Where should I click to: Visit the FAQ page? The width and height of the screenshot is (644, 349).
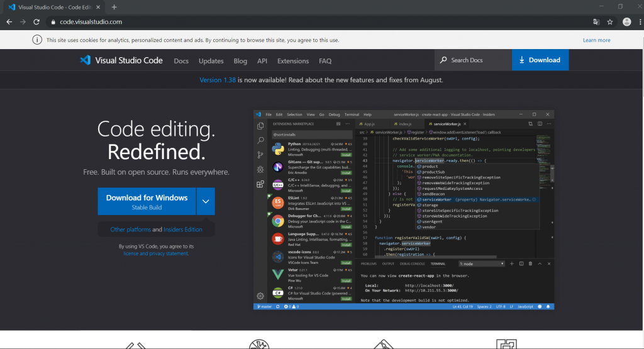coord(325,61)
